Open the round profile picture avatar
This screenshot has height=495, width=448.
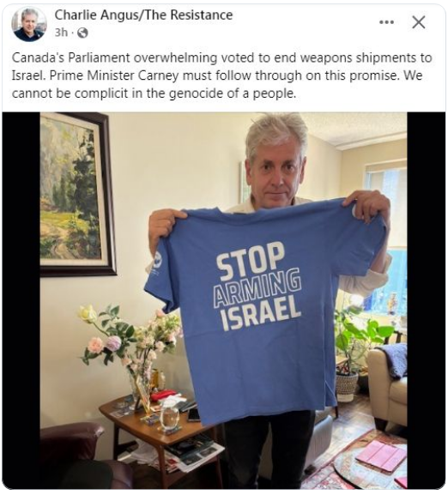[28, 24]
